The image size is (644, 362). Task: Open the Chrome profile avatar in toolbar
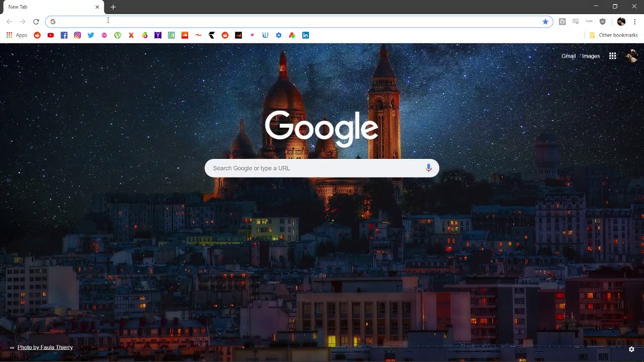(621, 22)
